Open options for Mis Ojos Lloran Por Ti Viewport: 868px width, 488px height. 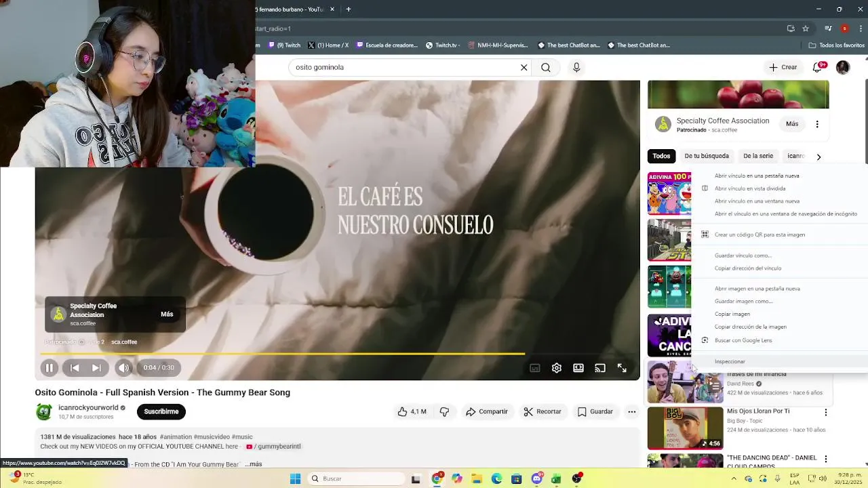825,413
